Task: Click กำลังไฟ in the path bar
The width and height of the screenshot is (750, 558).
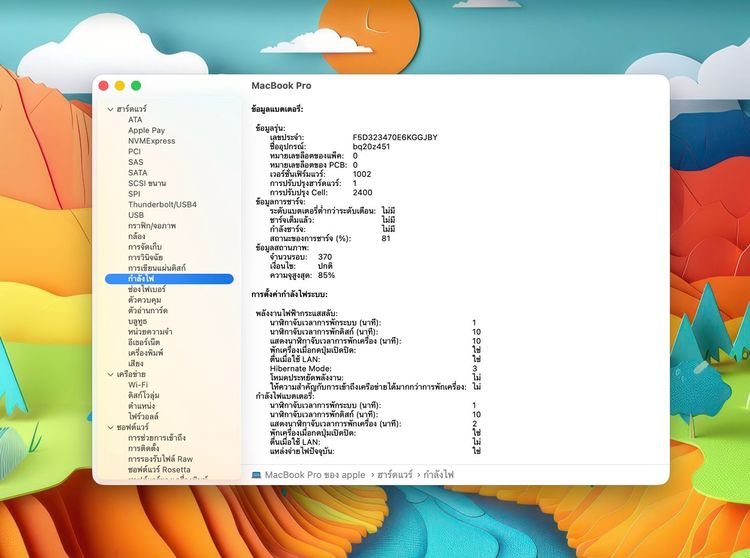Action: 439,475
